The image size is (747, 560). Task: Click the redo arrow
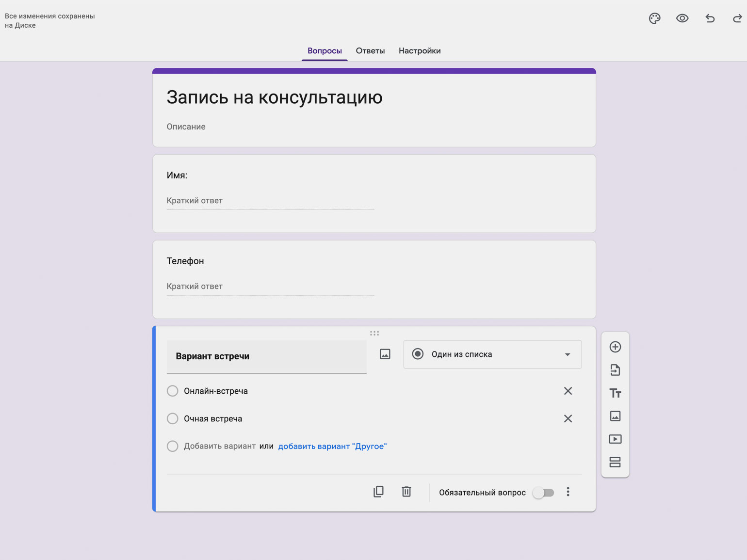tap(737, 19)
